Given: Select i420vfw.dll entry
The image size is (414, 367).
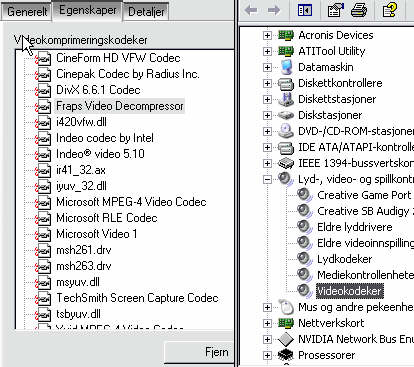Looking at the screenshot, I should [x=81, y=122].
